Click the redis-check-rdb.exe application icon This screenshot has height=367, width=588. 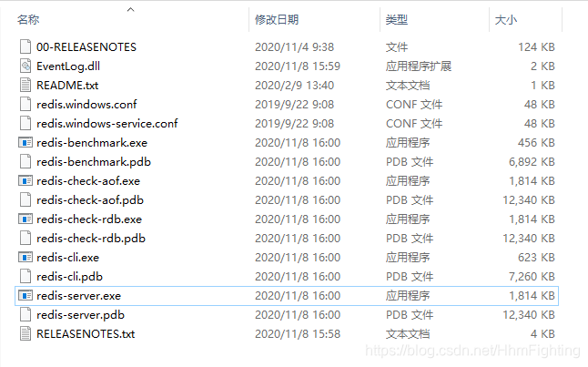pos(25,219)
